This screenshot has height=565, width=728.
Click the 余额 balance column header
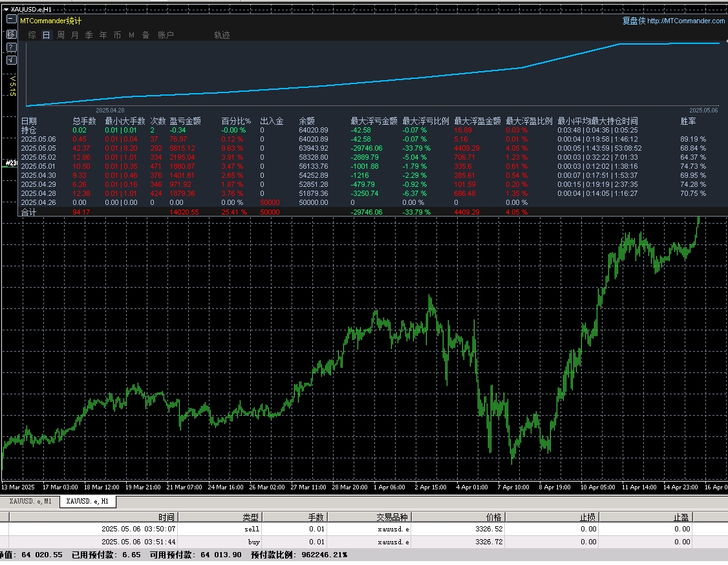(x=307, y=121)
